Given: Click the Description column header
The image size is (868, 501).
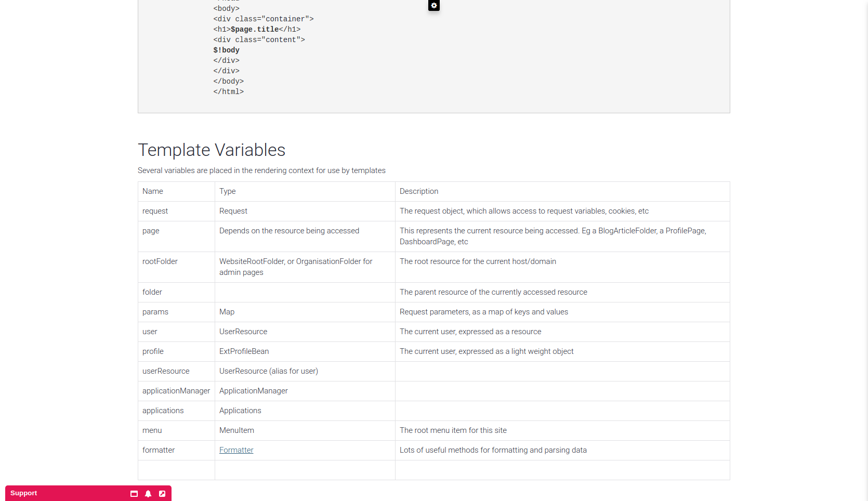Looking at the screenshot, I should coord(562,191).
